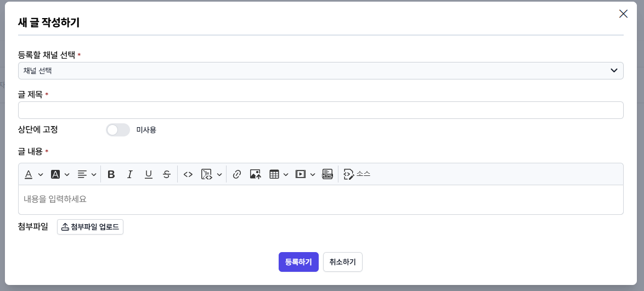
Task: Click the image upload icon in toolbar
Action: point(255,174)
